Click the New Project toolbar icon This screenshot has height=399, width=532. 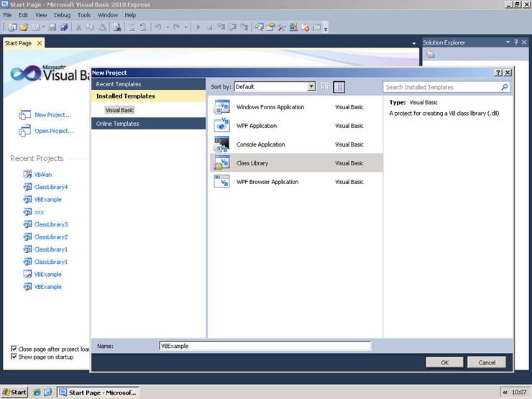12,27
